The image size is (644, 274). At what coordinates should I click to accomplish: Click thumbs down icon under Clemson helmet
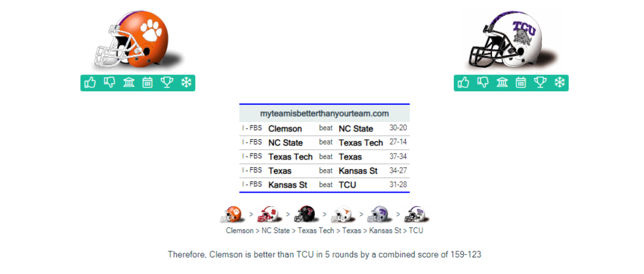pyautogui.click(x=110, y=83)
